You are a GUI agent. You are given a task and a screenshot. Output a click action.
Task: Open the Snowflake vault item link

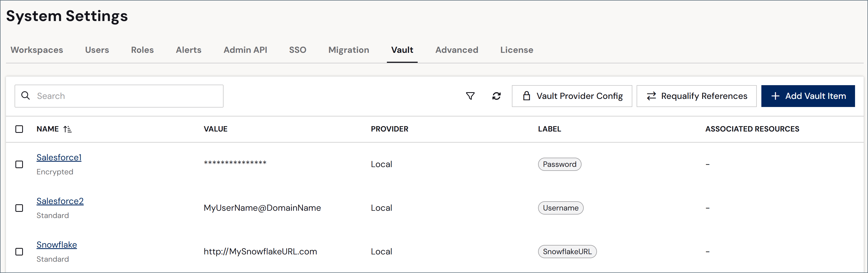tap(57, 245)
